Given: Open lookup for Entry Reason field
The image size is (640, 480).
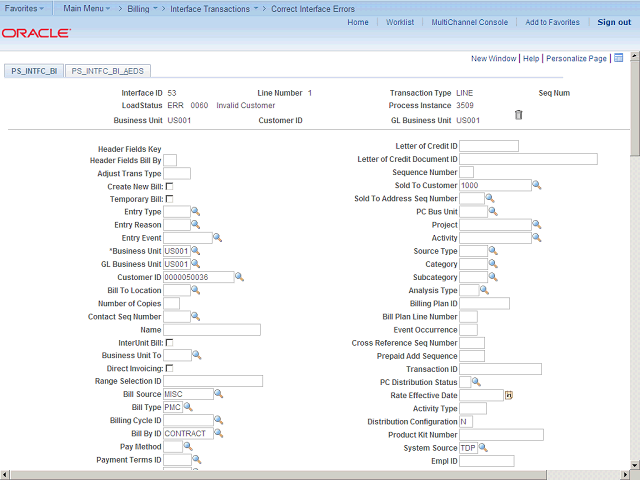Looking at the screenshot, I should click(196, 224).
